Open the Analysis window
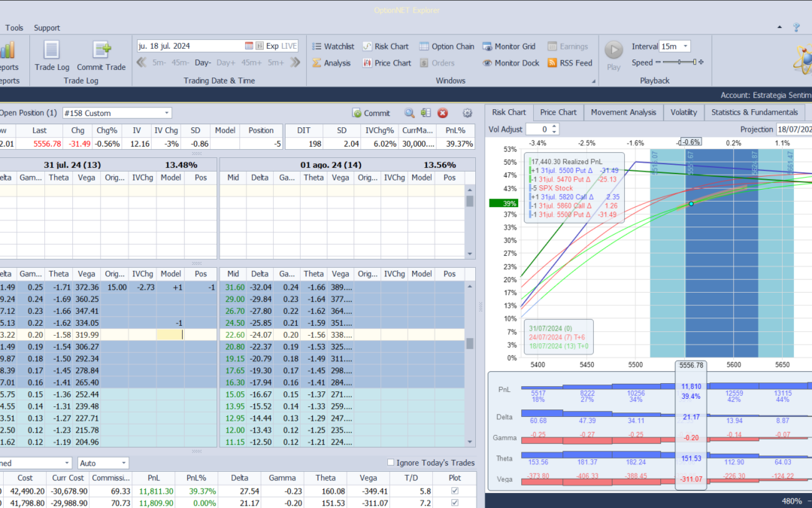Viewport: 812px width, 508px height. [332, 62]
